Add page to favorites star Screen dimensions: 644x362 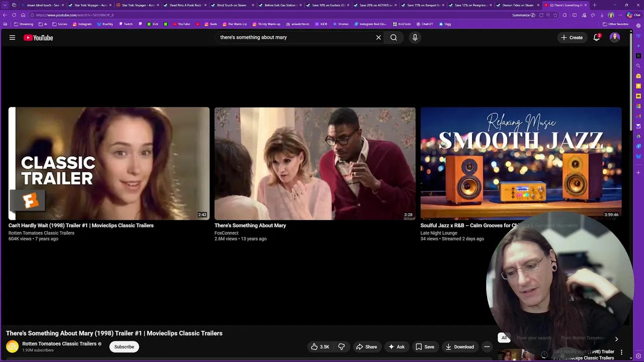[x=555, y=15]
